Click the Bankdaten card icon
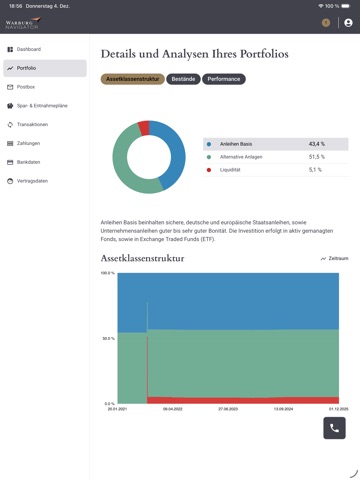Image resolution: width=360 pixels, height=480 pixels. 10,162
